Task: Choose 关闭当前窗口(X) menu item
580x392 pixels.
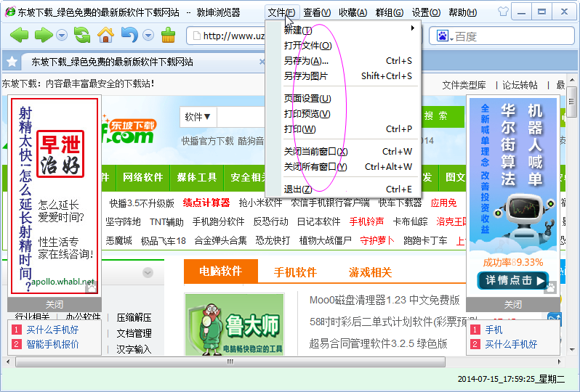Action: (350, 152)
